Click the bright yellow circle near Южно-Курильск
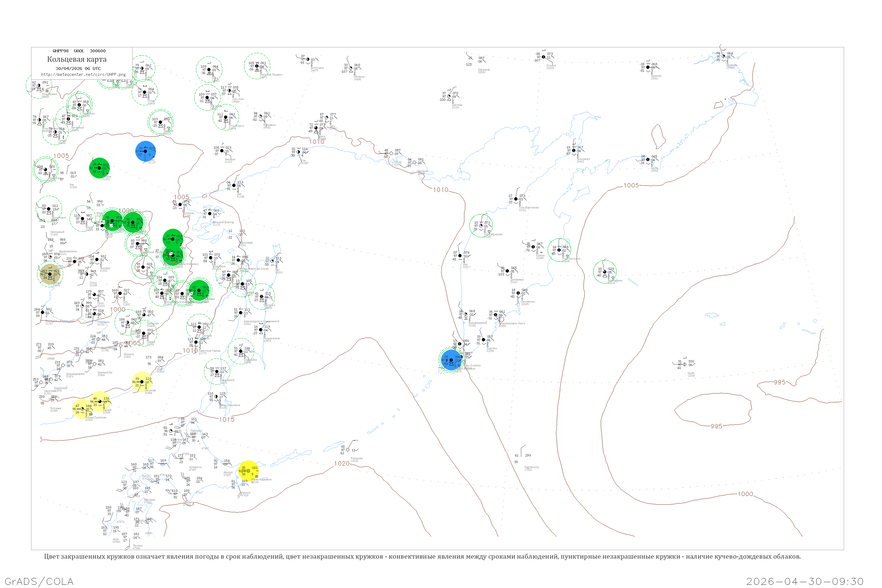This screenshot has height=588, width=882. coord(248,471)
